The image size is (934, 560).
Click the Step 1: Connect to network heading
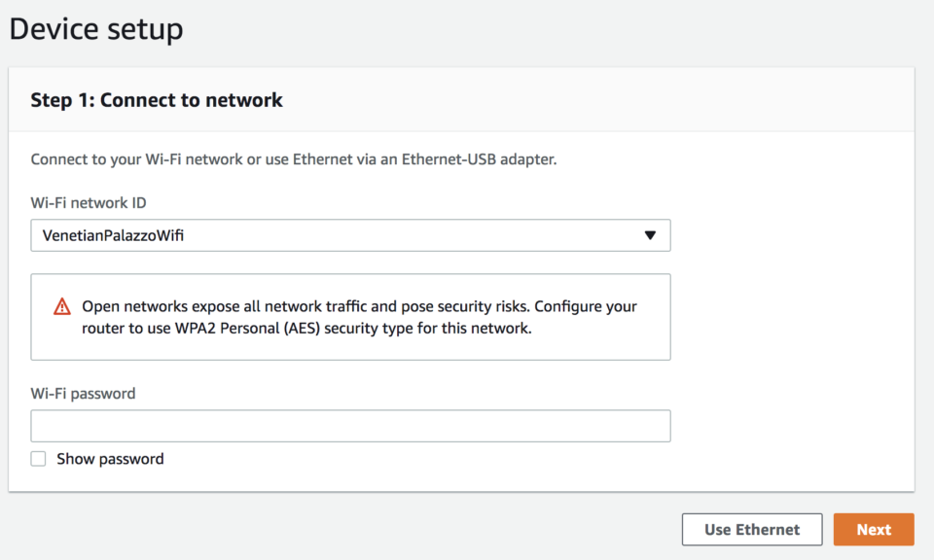157,100
